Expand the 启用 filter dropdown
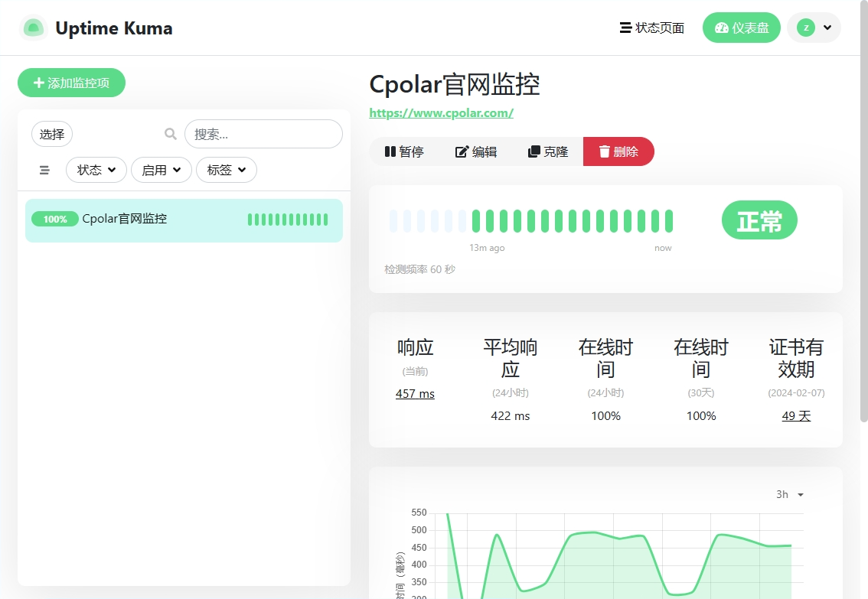The image size is (868, 599). tap(161, 170)
